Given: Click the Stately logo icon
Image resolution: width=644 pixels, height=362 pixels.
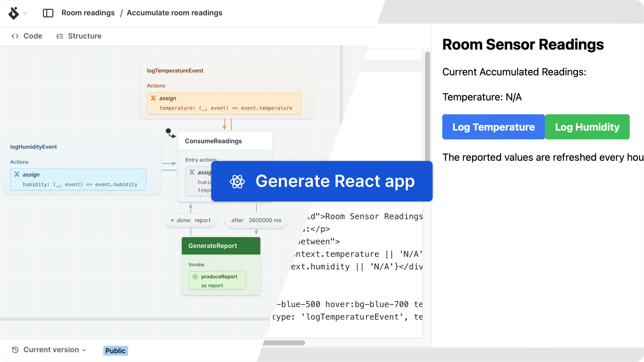Looking at the screenshot, I should (13, 13).
